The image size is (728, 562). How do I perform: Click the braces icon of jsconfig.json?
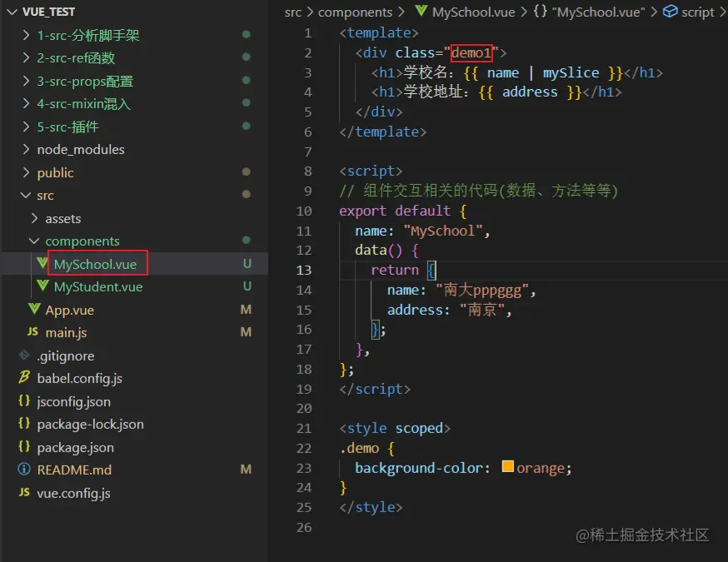pyautogui.click(x=24, y=400)
